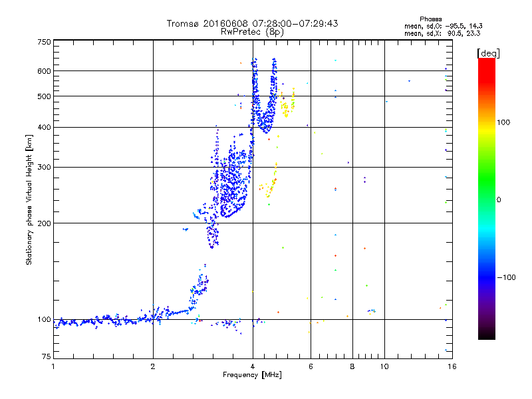Click the 'Frequency [MHz]' axis label
This screenshot has height=399, width=532.
click(x=252, y=375)
